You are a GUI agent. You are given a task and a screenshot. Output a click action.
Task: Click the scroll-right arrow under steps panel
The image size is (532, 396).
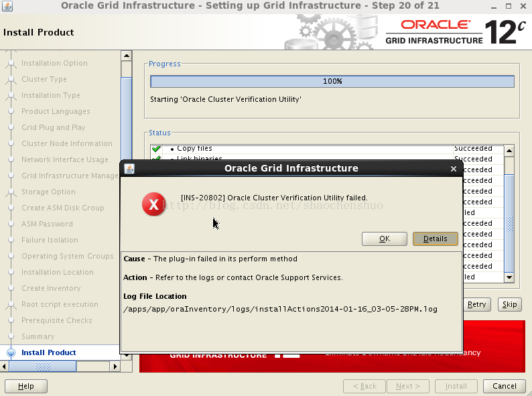click(115, 367)
